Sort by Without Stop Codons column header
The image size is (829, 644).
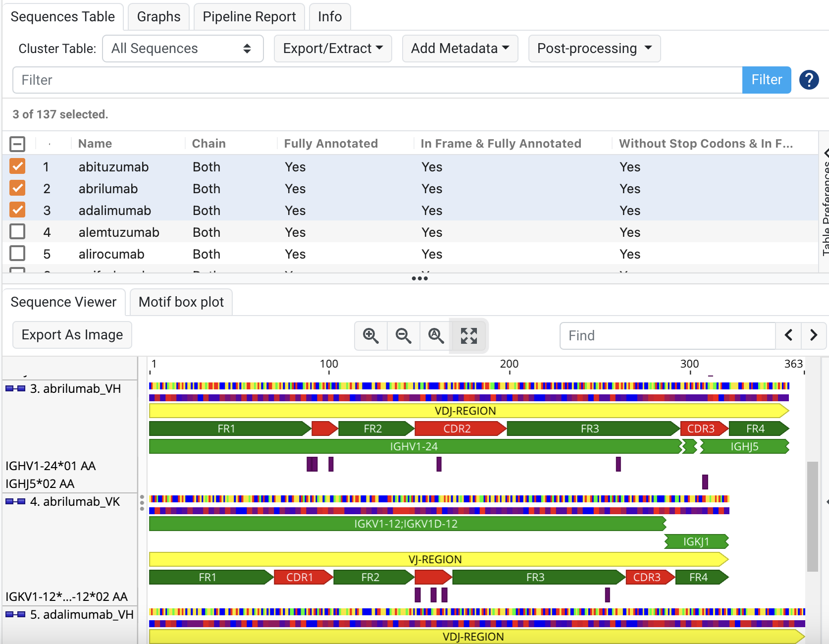706,144
